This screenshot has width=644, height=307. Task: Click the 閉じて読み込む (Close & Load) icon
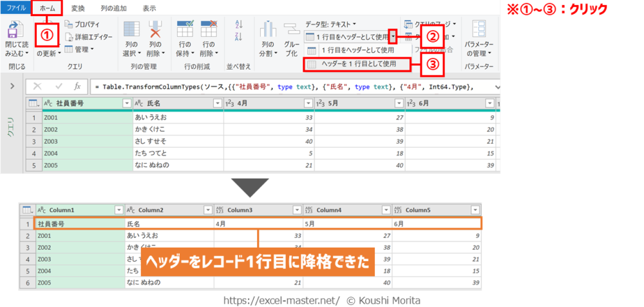[x=16, y=32]
